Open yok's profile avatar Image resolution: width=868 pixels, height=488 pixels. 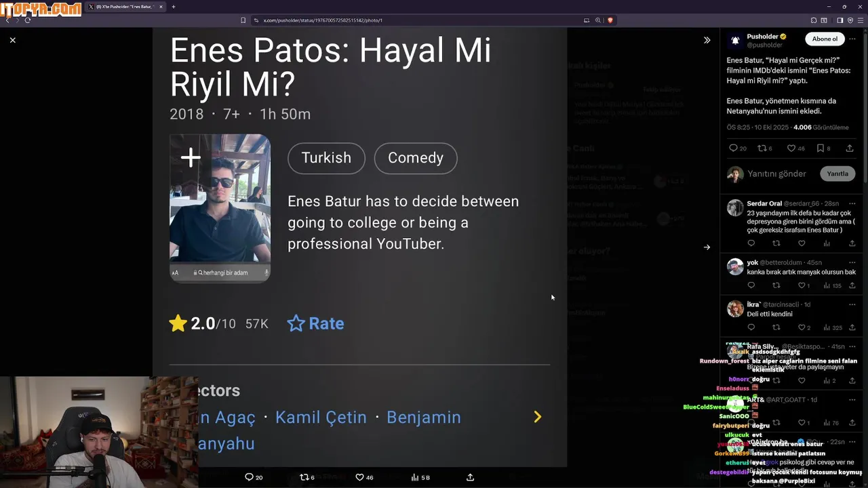coord(735,266)
